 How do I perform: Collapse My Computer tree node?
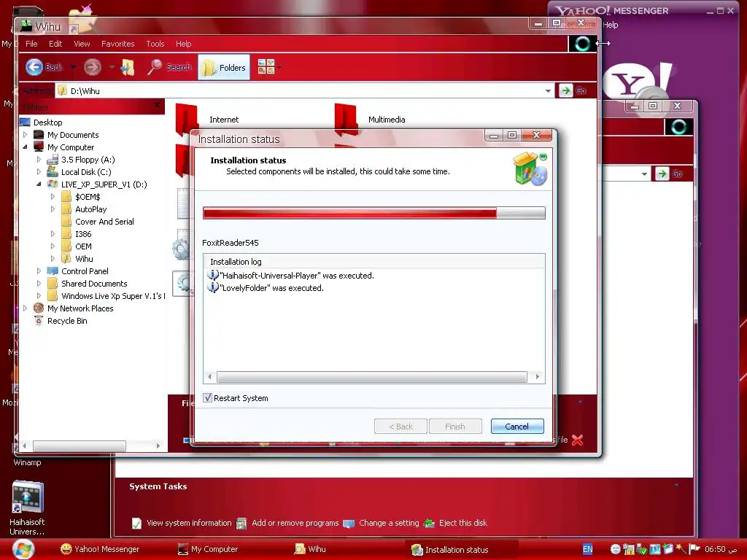(26, 147)
